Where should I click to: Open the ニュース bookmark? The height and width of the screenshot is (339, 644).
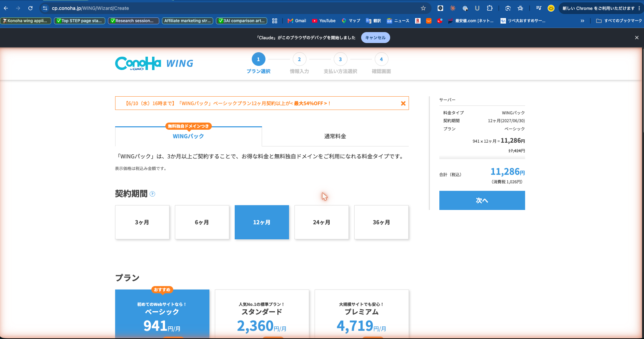(x=398, y=21)
